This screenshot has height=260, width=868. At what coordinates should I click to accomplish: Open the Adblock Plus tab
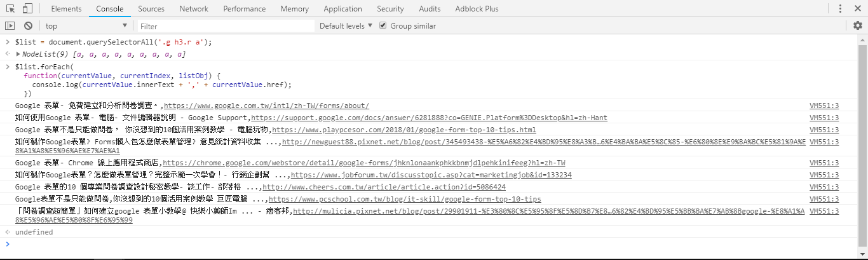point(477,9)
